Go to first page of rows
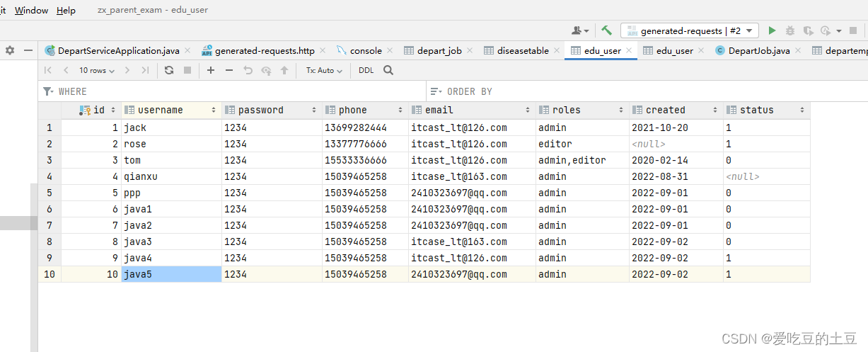 [x=48, y=70]
